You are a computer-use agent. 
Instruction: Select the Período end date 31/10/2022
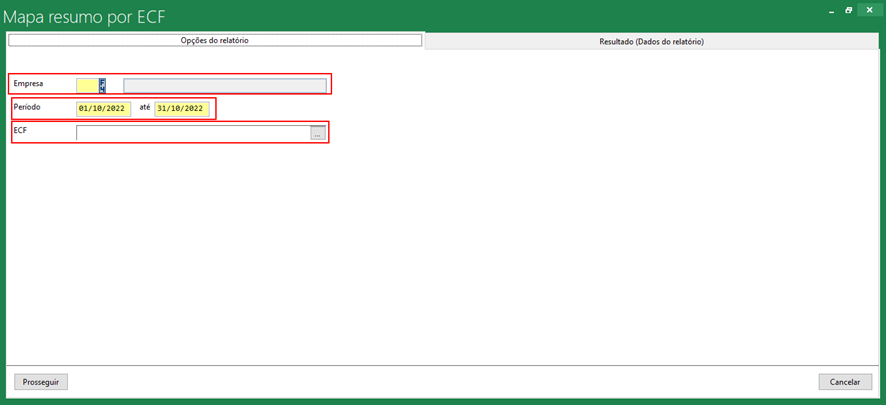point(181,108)
